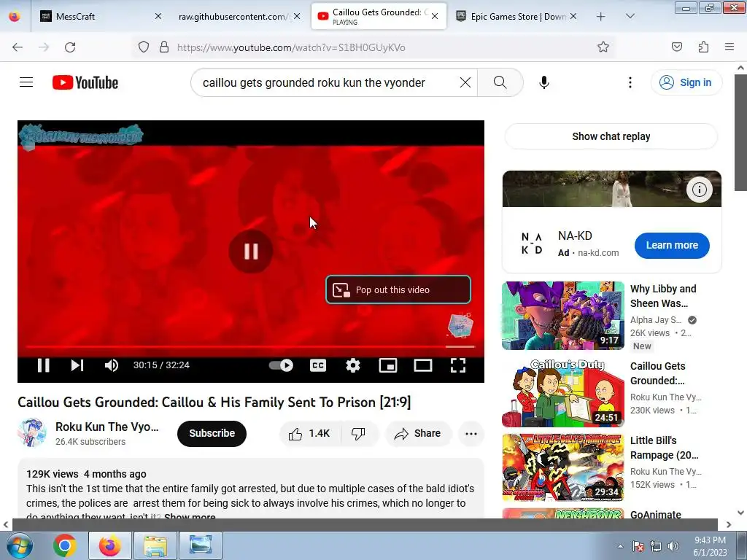
Task: Select the Caillou Gets Grounded playing tab
Action: pos(379,16)
